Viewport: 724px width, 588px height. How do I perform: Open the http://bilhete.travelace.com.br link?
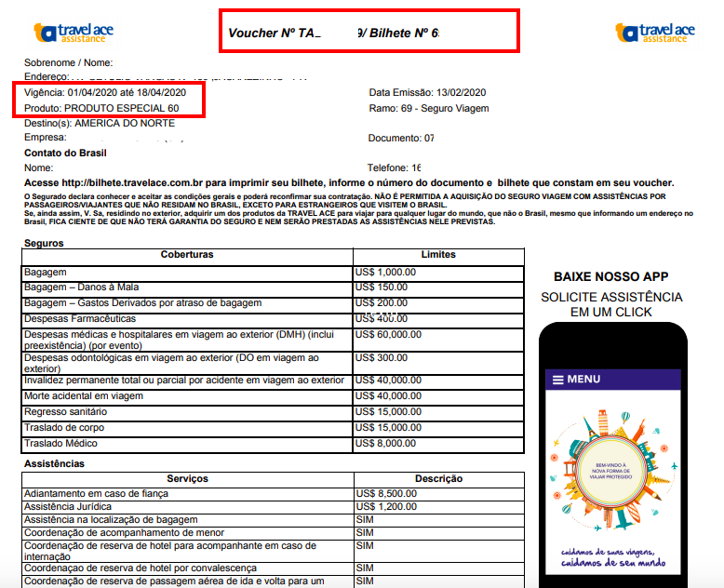tap(131, 182)
